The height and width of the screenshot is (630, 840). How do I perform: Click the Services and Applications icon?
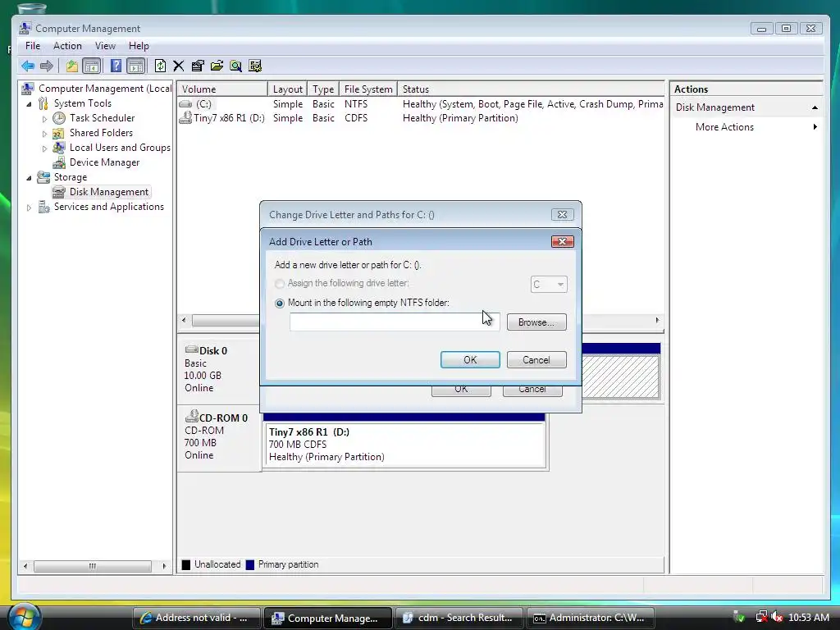point(44,207)
